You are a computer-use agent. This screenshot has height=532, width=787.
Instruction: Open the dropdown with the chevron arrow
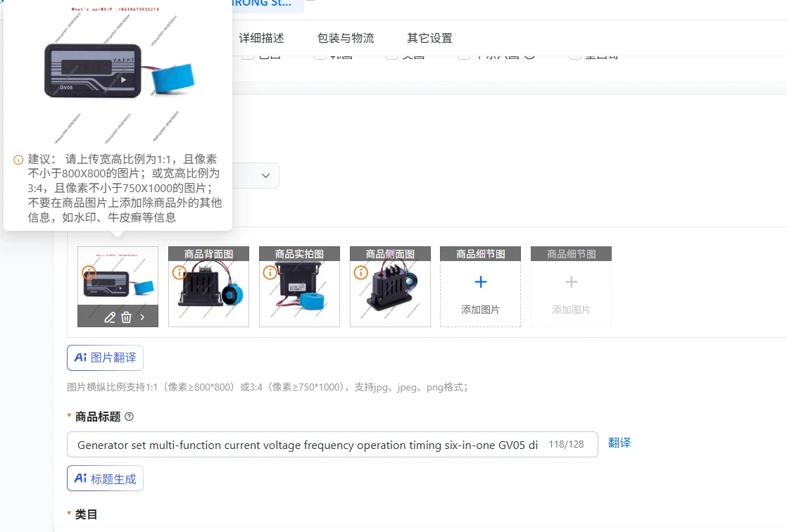point(265,176)
